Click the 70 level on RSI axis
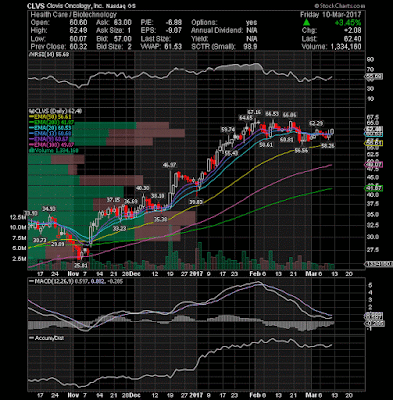The height and width of the screenshot is (400, 393). [370, 70]
